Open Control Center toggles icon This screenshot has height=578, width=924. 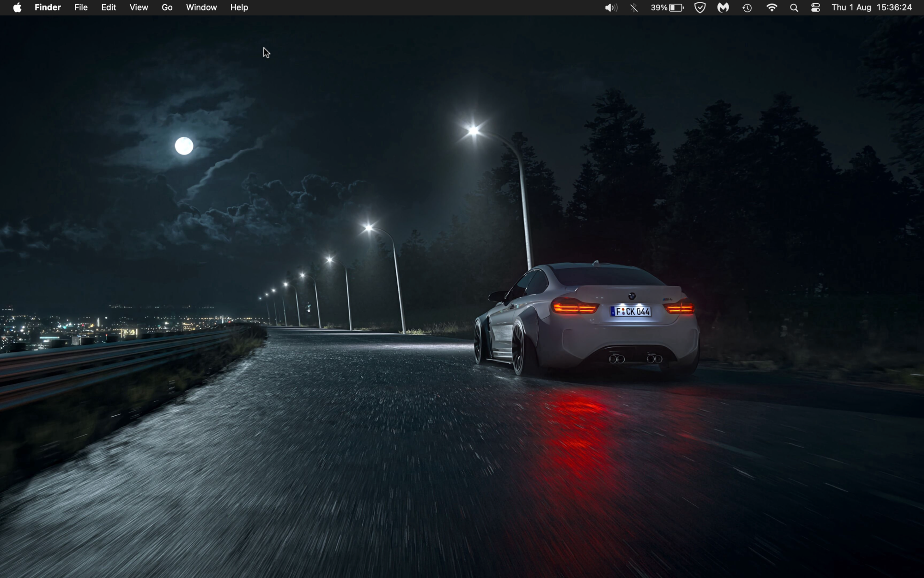coord(815,7)
